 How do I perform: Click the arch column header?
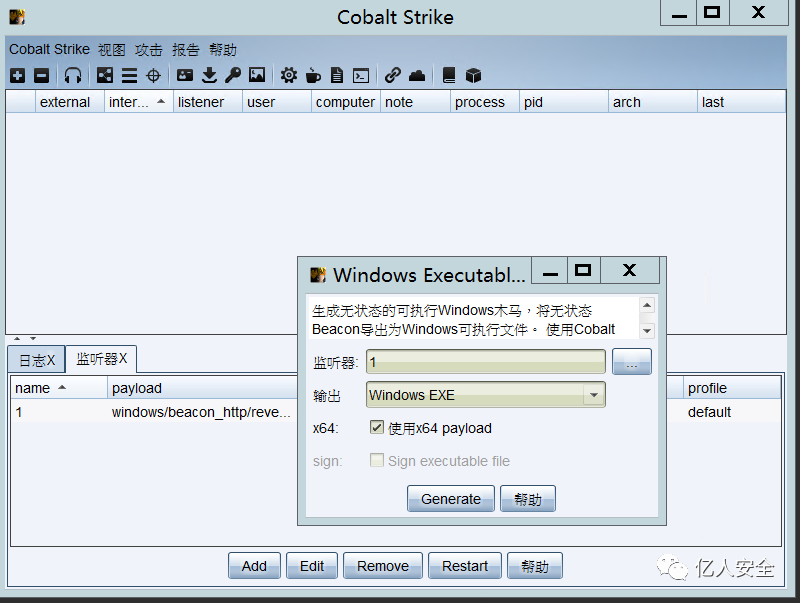(x=653, y=102)
